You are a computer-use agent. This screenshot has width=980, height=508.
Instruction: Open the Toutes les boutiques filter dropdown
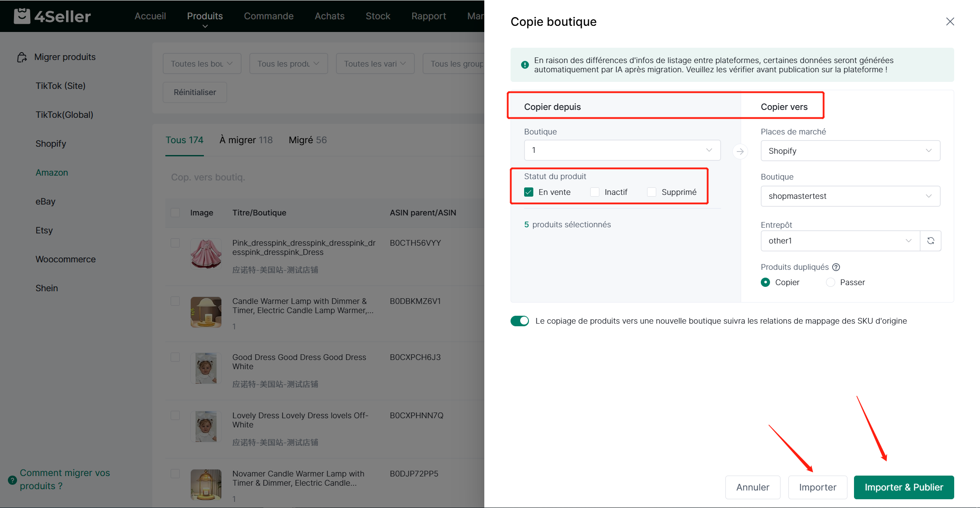pyautogui.click(x=202, y=64)
